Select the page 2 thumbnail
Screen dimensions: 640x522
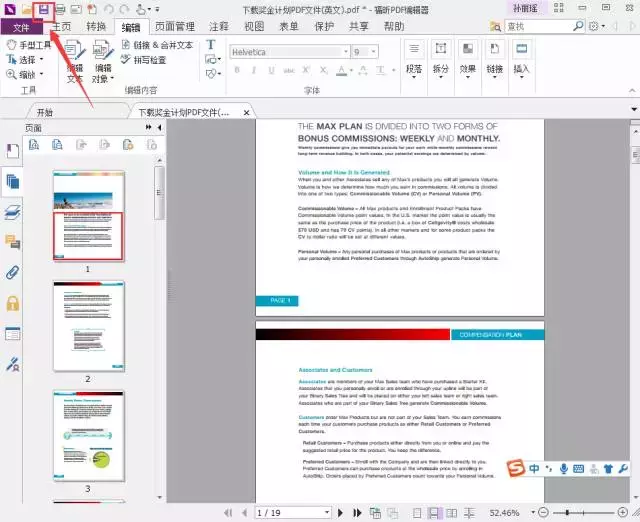click(89, 326)
